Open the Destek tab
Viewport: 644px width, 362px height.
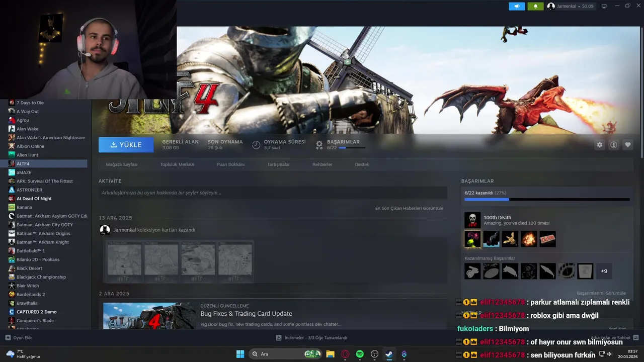click(x=362, y=164)
